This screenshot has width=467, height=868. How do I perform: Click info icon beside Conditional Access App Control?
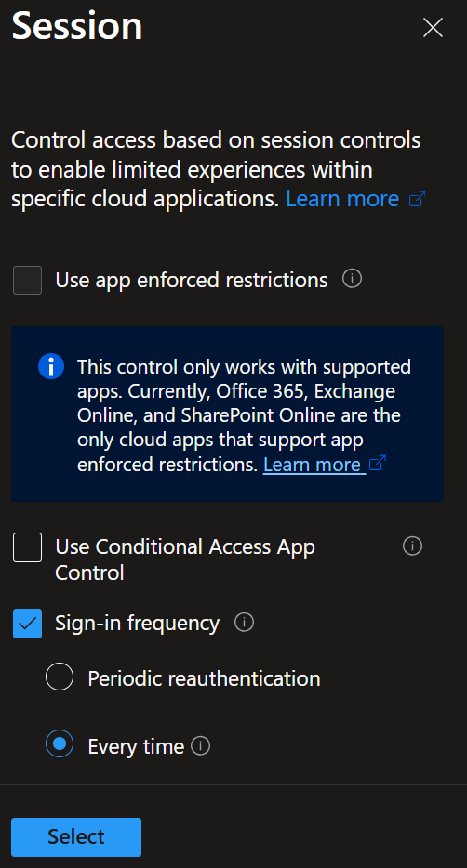pyautogui.click(x=412, y=546)
